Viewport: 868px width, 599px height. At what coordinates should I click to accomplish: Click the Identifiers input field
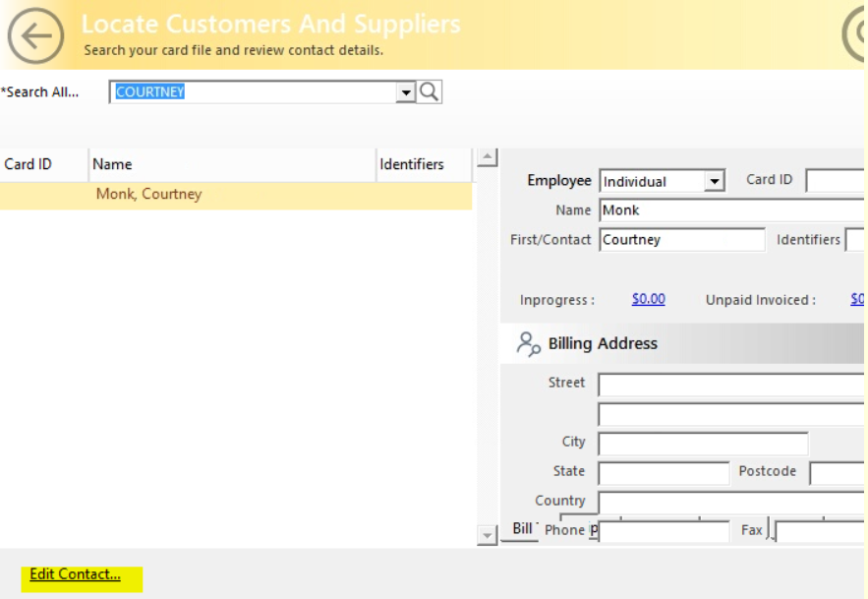(x=854, y=240)
